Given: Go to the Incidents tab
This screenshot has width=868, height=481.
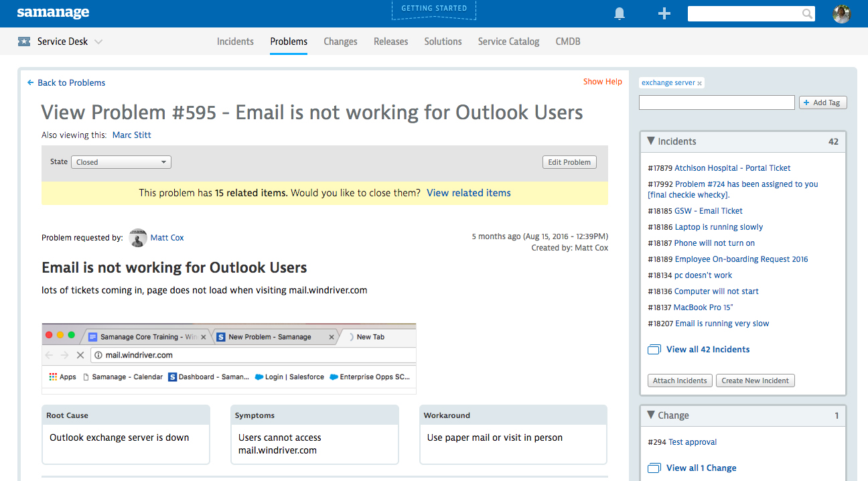Looking at the screenshot, I should click(235, 42).
